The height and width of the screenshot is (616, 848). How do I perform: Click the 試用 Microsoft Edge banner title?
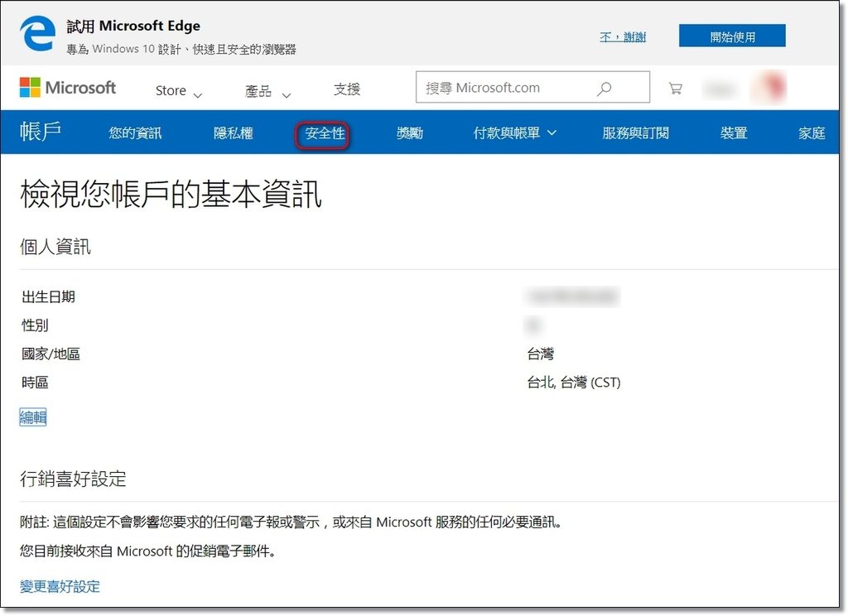click(133, 26)
